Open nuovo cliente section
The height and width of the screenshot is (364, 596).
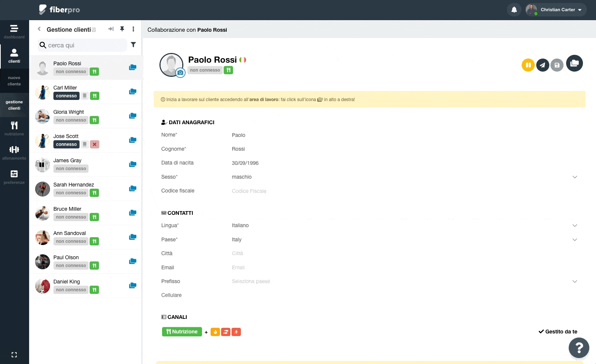[14, 81]
